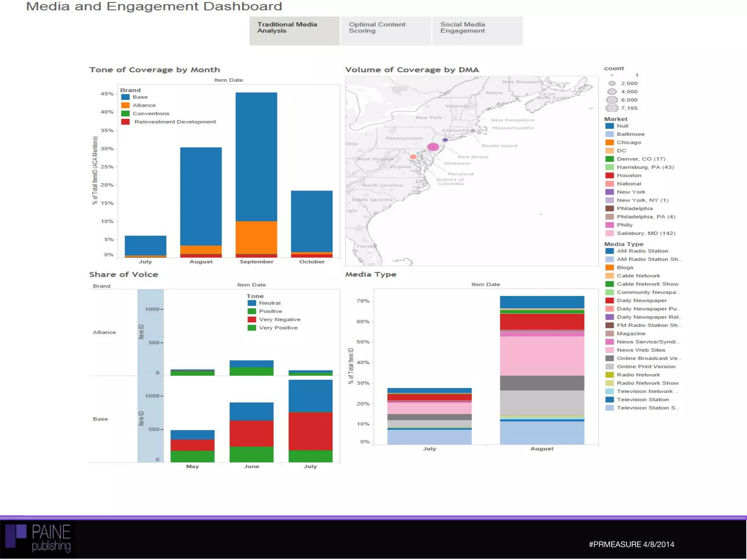Image resolution: width=747 pixels, height=560 pixels.
Task: Click the Daily Newspaper media swatch
Action: 609,301
